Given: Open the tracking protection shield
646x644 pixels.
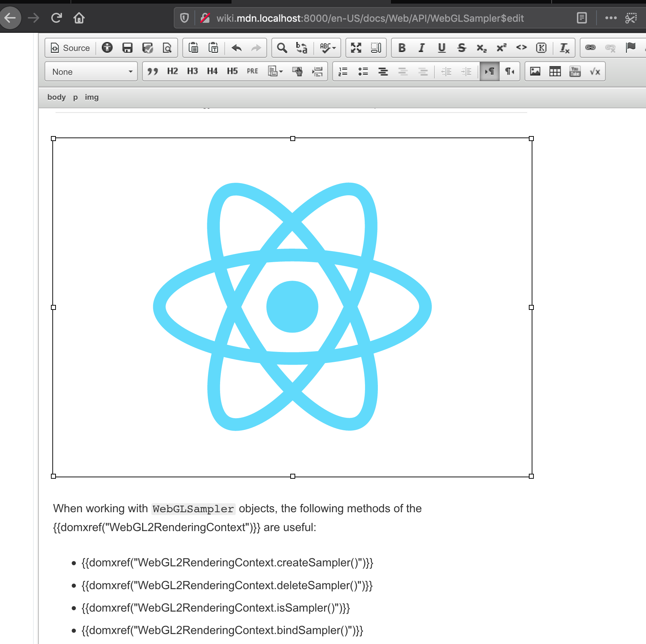Looking at the screenshot, I should [x=184, y=18].
